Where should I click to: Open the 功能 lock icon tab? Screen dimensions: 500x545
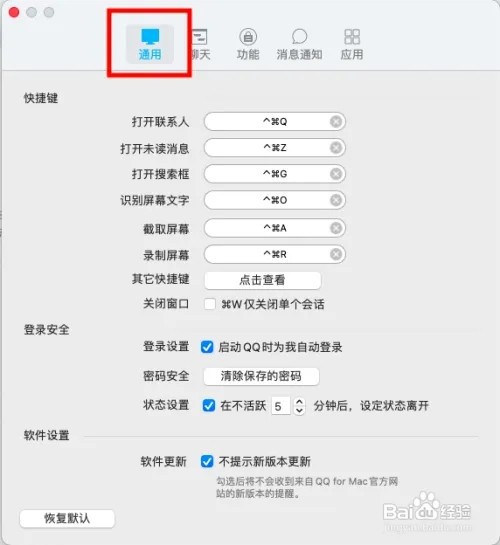coord(248,44)
